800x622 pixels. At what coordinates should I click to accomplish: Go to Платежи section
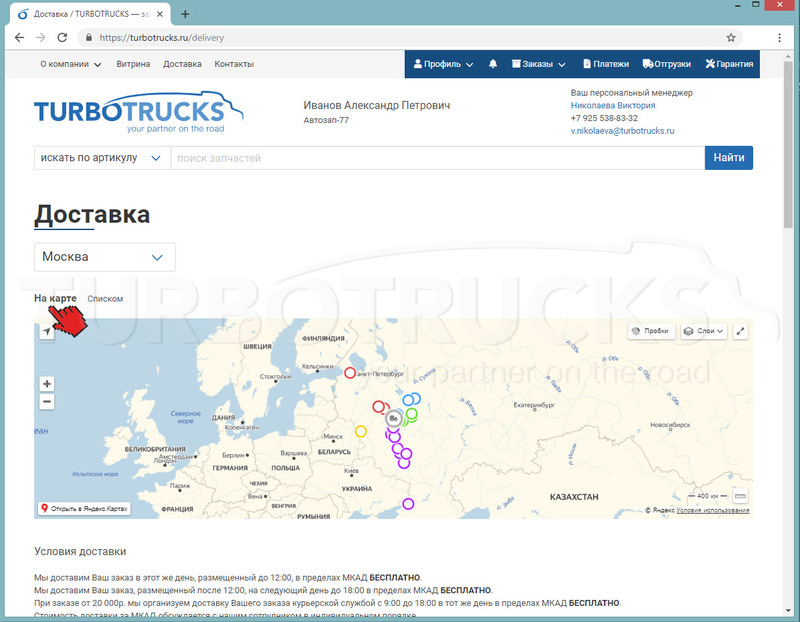pos(606,64)
